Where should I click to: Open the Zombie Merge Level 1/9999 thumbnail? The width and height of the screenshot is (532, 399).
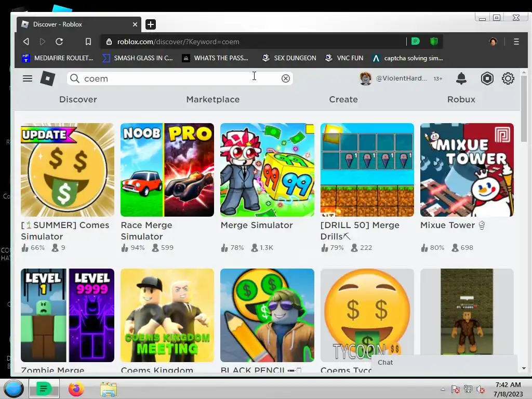[x=68, y=315]
